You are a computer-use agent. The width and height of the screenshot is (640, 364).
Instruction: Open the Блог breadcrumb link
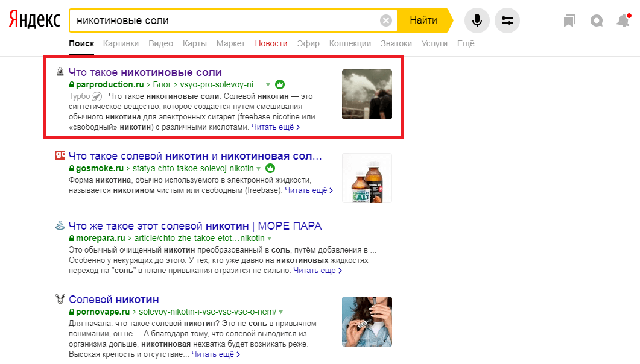pyautogui.click(x=162, y=84)
